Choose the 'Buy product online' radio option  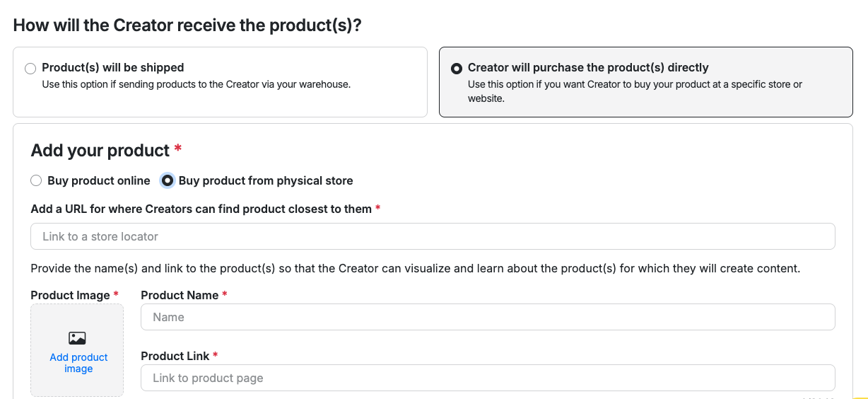tap(36, 180)
